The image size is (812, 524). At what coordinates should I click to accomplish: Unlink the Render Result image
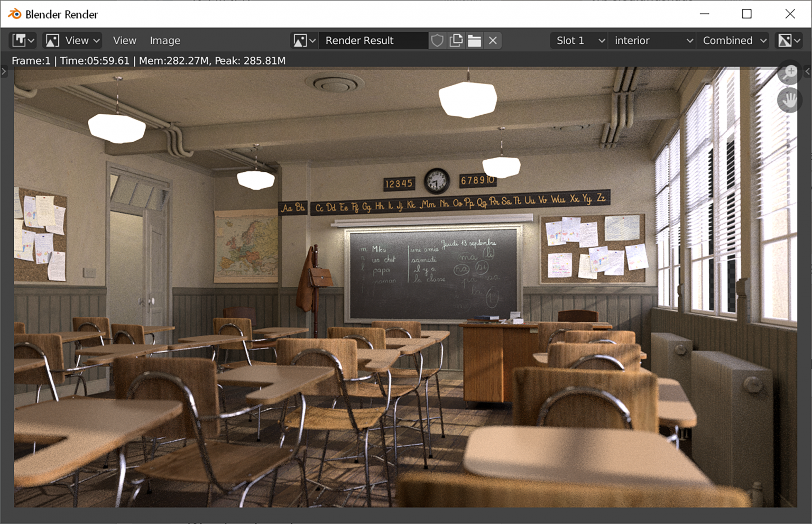click(x=493, y=41)
